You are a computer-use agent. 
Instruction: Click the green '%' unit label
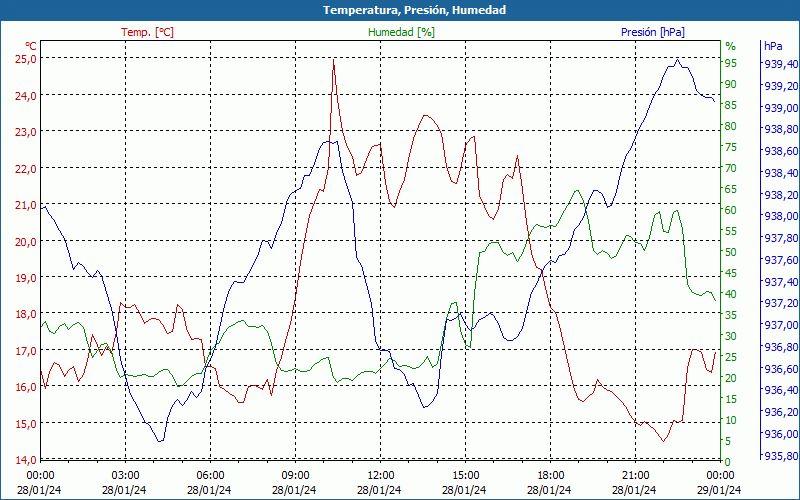pos(731,46)
